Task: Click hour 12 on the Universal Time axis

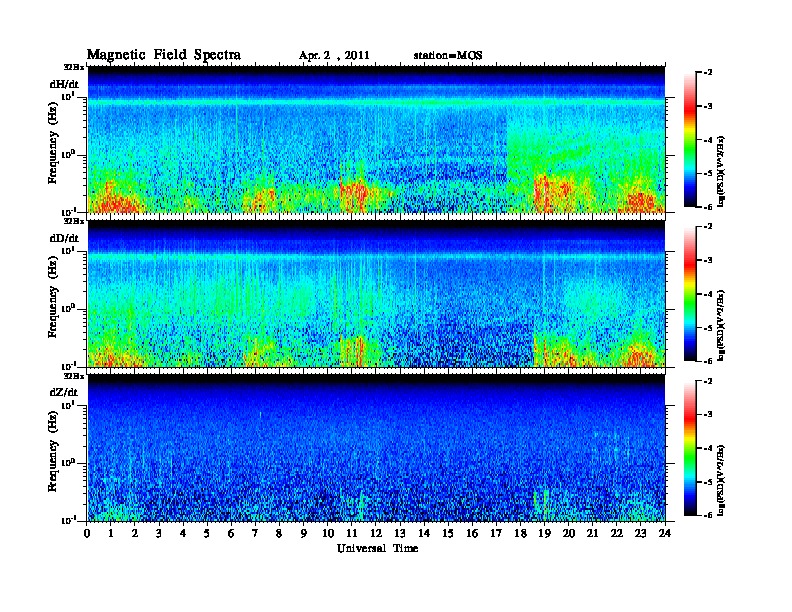Action: coord(376,533)
